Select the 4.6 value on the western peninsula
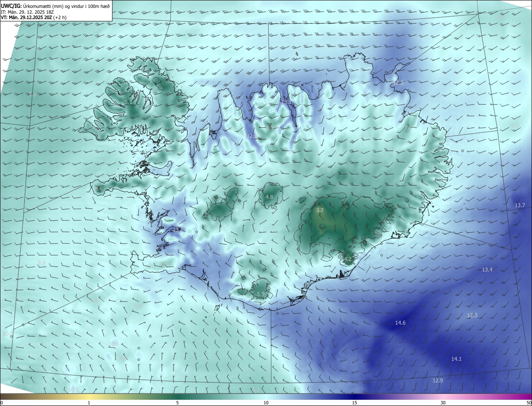This screenshot has height=406, width=532. 99,189
